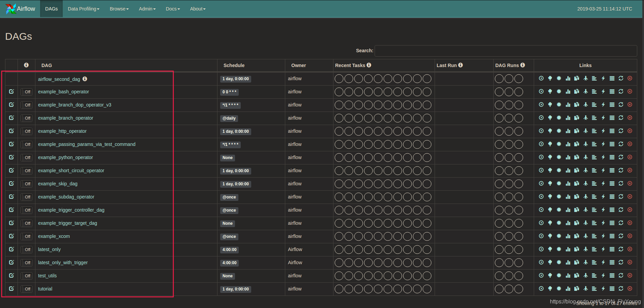Click the Airflow pinwheel logo
The image size is (644, 308).
[x=10, y=9]
